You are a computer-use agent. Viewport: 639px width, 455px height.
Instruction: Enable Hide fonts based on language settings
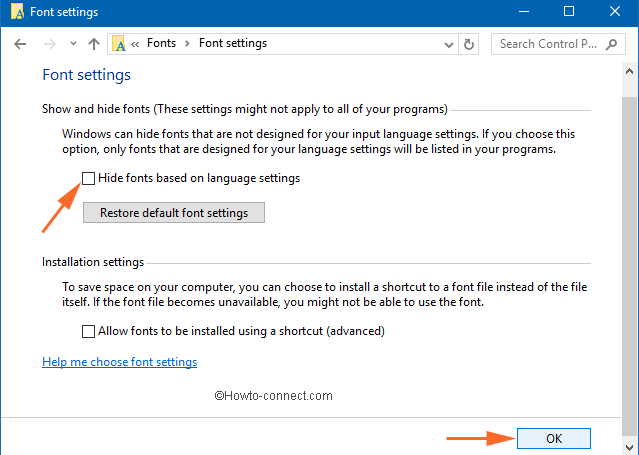tap(88, 178)
